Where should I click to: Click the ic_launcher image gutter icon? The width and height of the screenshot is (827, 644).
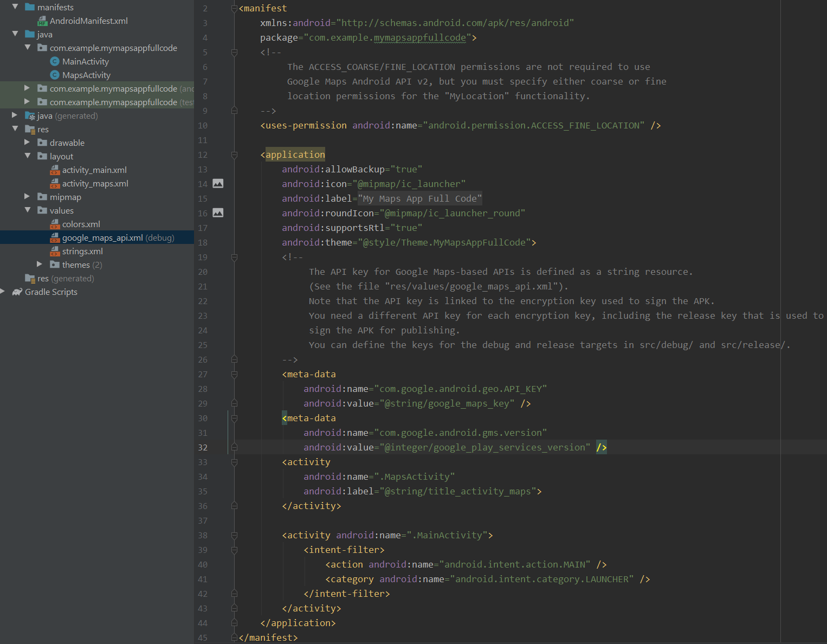[x=218, y=184]
